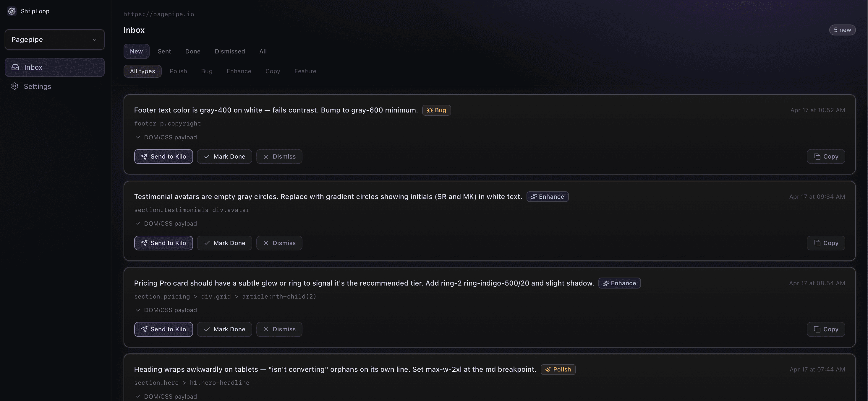Click the Polish badge on the heading wrap card

tap(558, 369)
